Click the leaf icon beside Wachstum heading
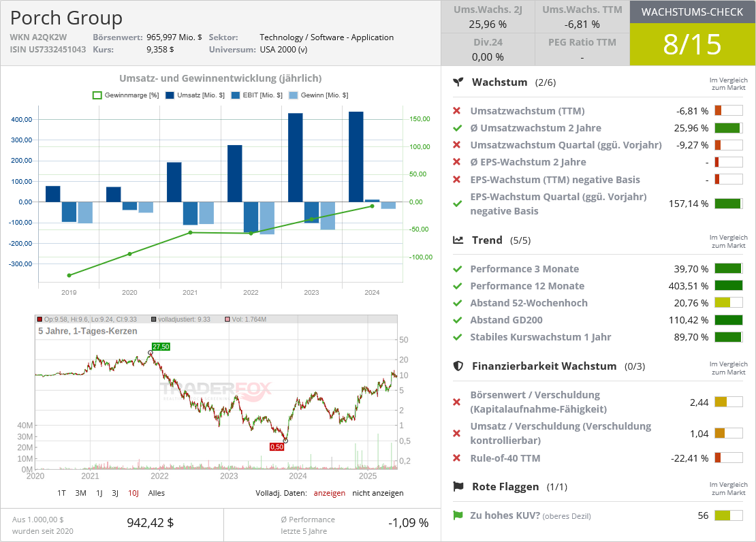The width and height of the screenshot is (756, 542). click(x=458, y=82)
